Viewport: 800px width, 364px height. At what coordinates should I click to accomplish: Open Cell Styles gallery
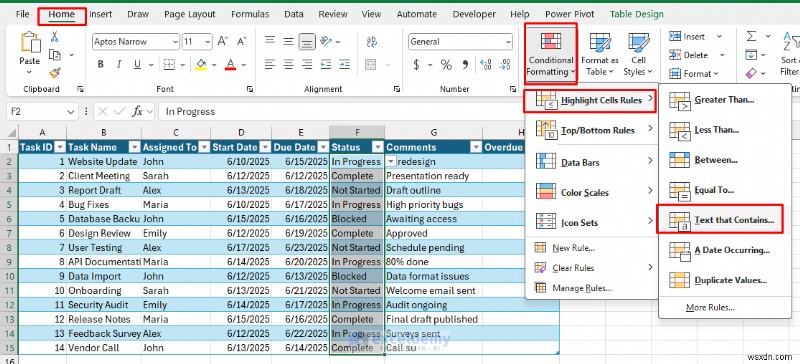(x=638, y=54)
